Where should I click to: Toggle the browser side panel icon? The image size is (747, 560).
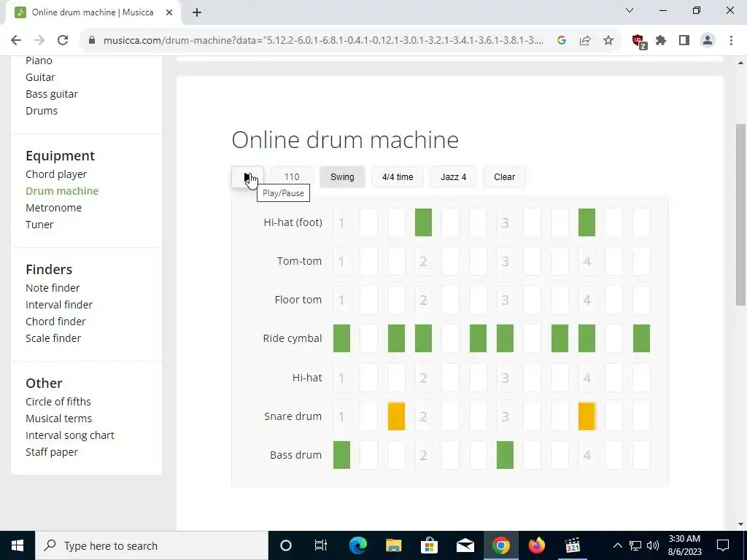tap(684, 41)
